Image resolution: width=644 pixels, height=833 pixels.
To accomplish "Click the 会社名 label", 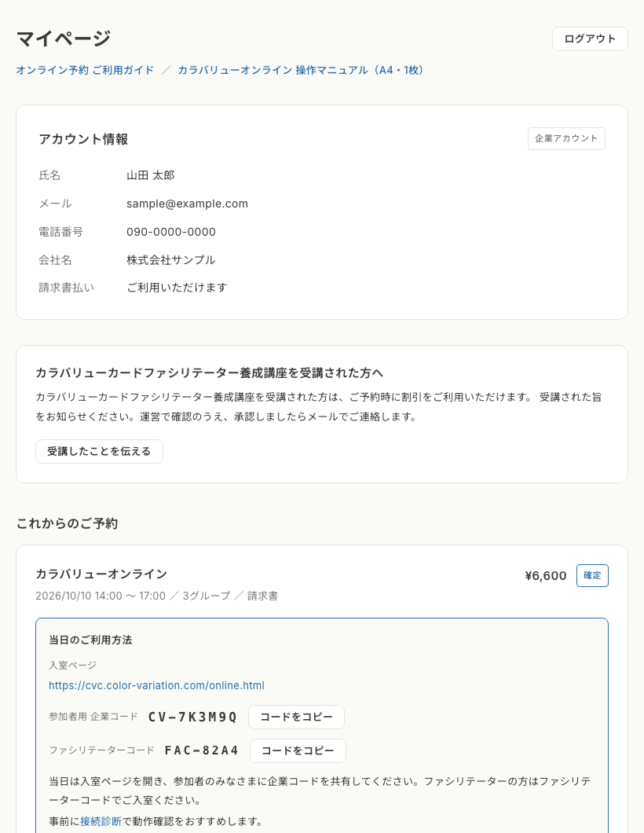I will [x=55, y=260].
